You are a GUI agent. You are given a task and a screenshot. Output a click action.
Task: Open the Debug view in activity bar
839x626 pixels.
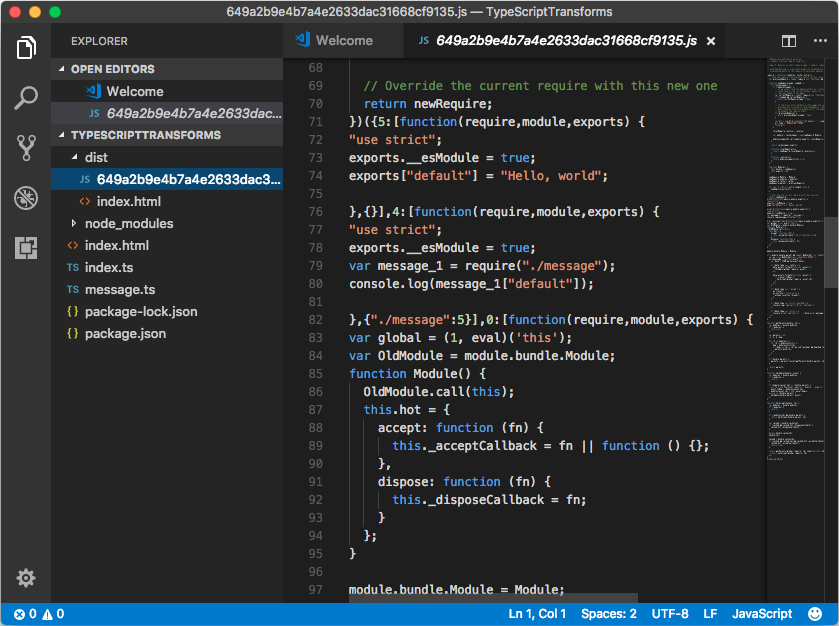[x=26, y=198]
